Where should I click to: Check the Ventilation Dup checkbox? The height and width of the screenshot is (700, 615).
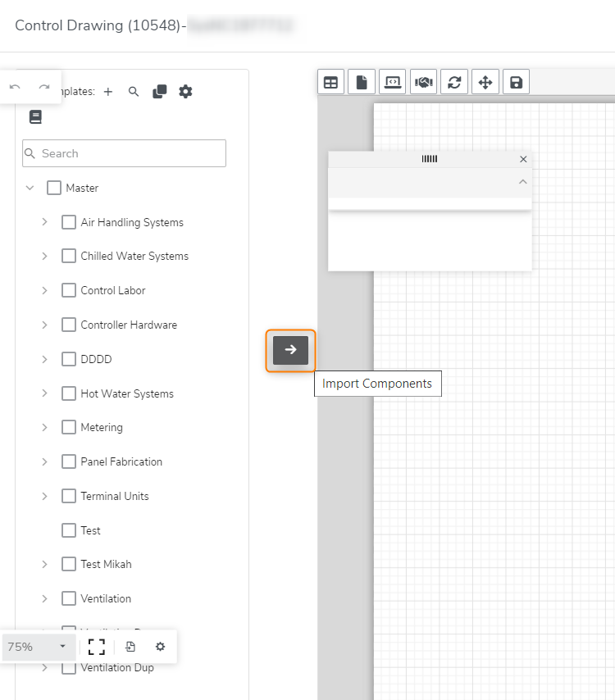click(69, 667)
